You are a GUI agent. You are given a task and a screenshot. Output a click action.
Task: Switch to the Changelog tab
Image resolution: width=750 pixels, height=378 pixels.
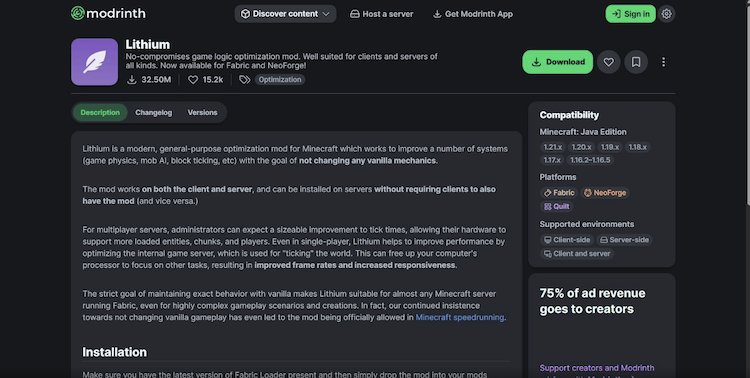click(154, 112)
